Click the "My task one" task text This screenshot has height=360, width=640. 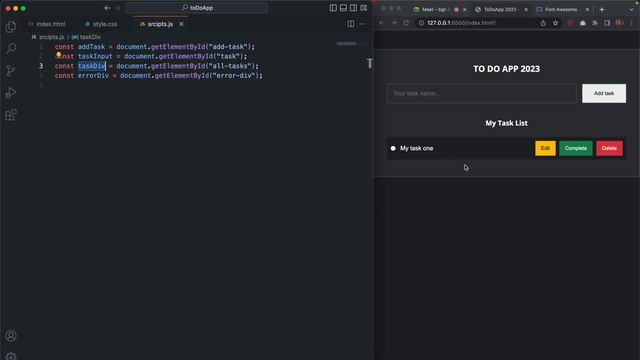point(416,148)
